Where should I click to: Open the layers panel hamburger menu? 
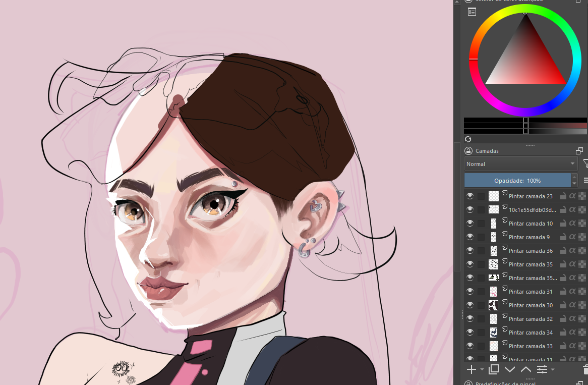(586, 181)
